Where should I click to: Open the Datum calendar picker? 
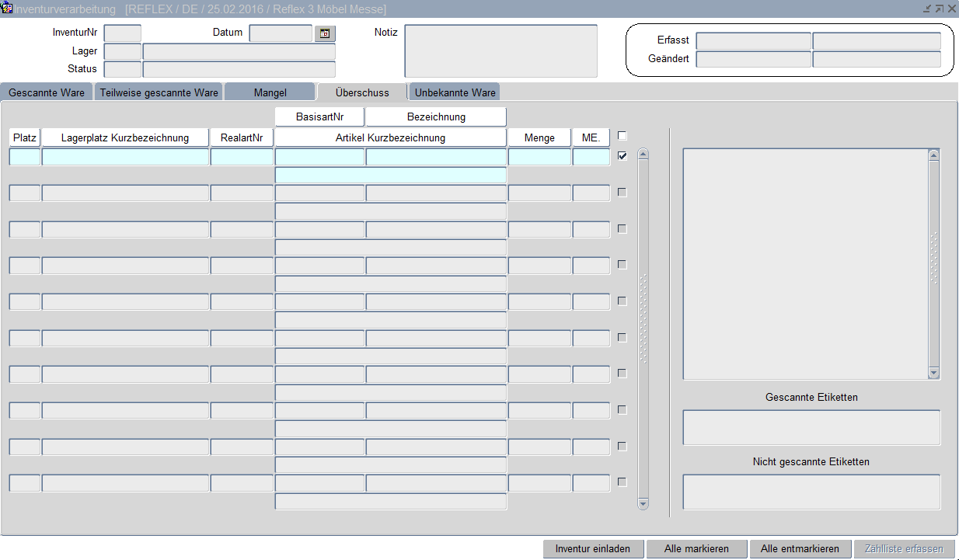coord(325,33)
